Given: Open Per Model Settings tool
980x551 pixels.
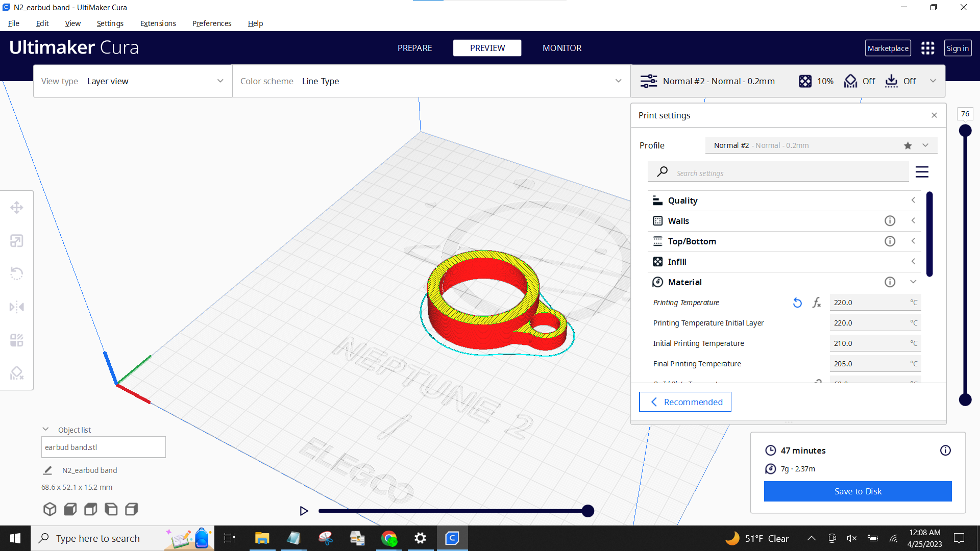Looking at the screenshot, I should (17, 340).
